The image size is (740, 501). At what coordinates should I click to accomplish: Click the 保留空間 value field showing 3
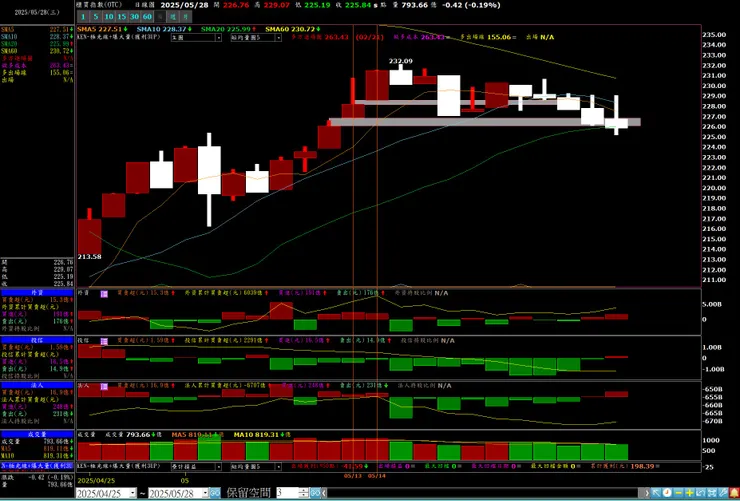point(287,493)
